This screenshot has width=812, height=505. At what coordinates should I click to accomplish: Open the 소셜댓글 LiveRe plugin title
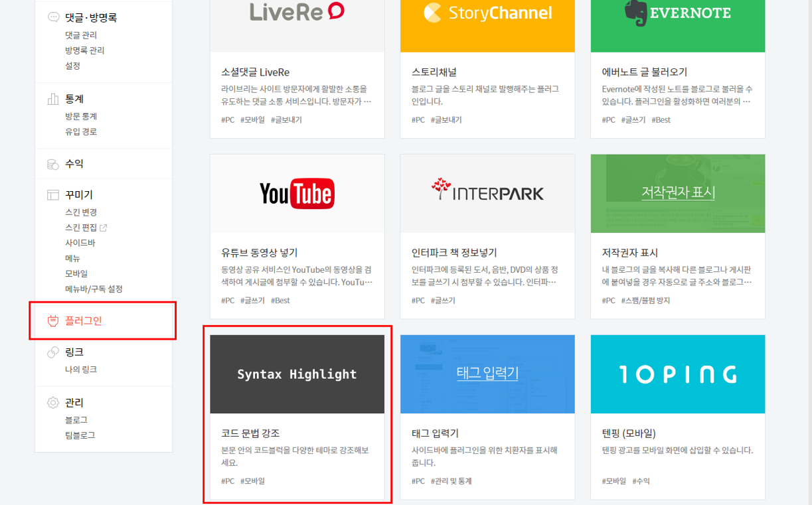[255, 72]
